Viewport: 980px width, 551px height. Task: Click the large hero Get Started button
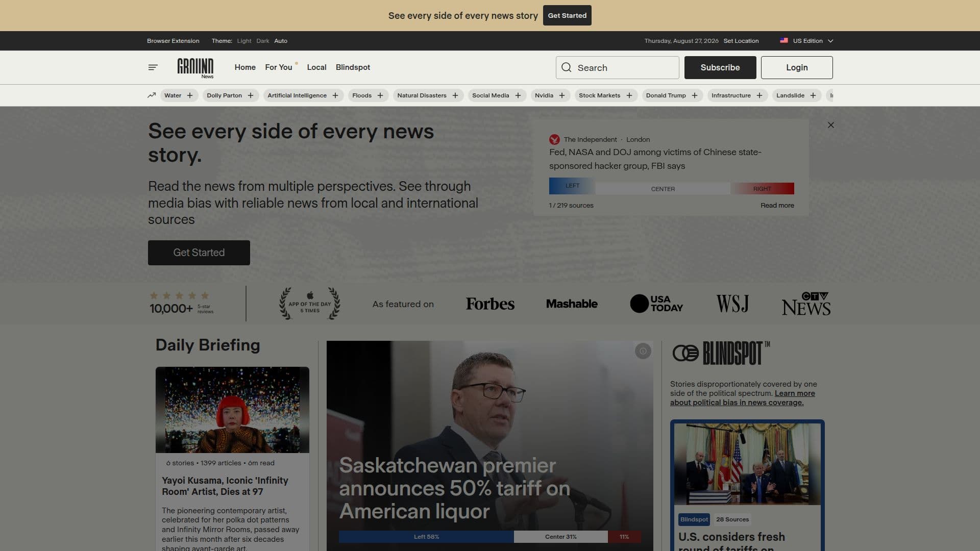(x=199, y=253)
